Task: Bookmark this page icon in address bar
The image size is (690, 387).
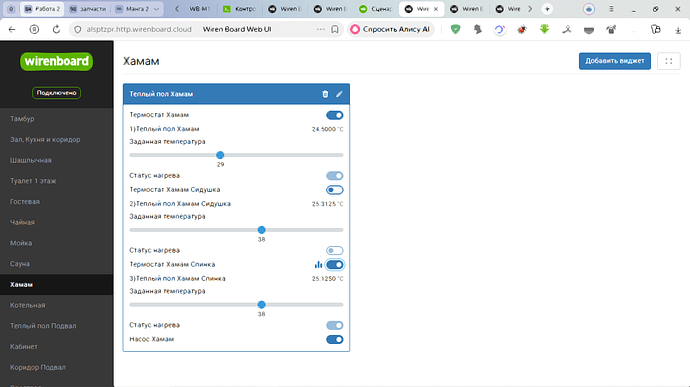Action: coord(335,29)
